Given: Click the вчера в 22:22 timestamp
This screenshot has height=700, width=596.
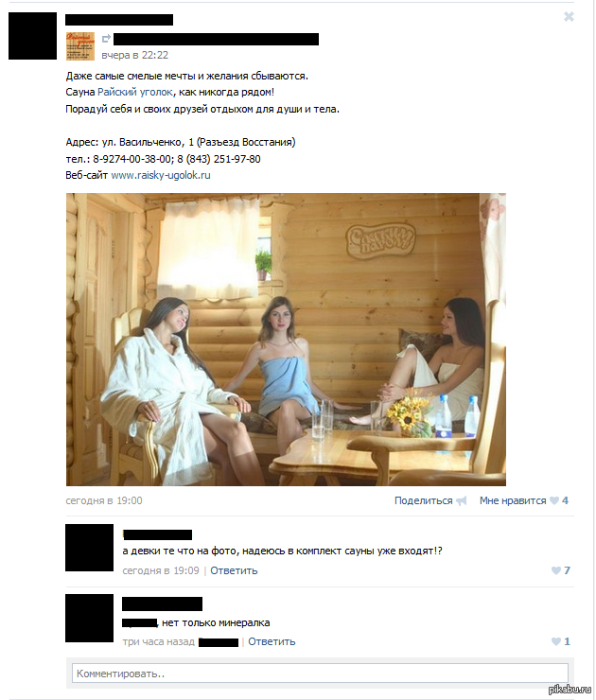Looking at the screenshot, I should [x=135, y=56].
